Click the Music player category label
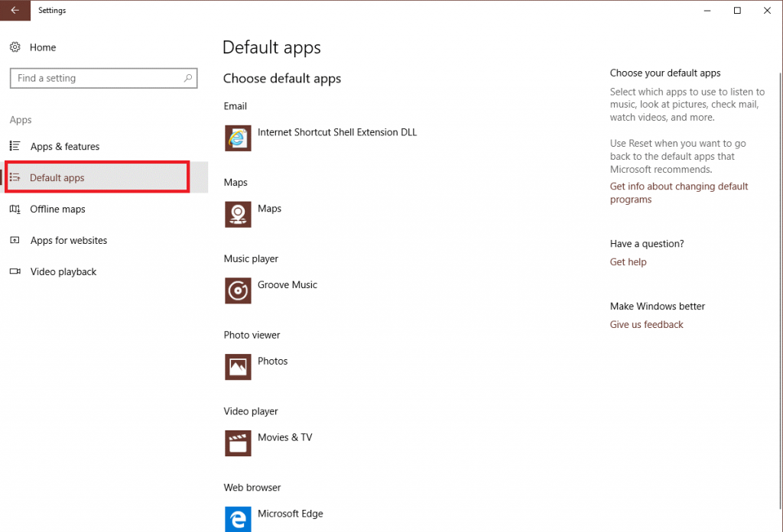The width and height of the screenshot is (783, 532). (251, 258)
